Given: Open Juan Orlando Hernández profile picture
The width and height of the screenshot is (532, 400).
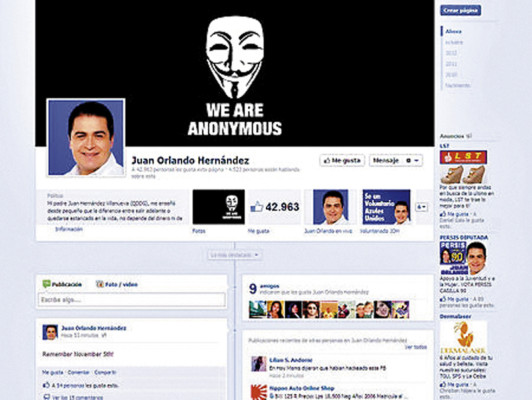Looking at the screenshot, I should click(x=86, y=137).
